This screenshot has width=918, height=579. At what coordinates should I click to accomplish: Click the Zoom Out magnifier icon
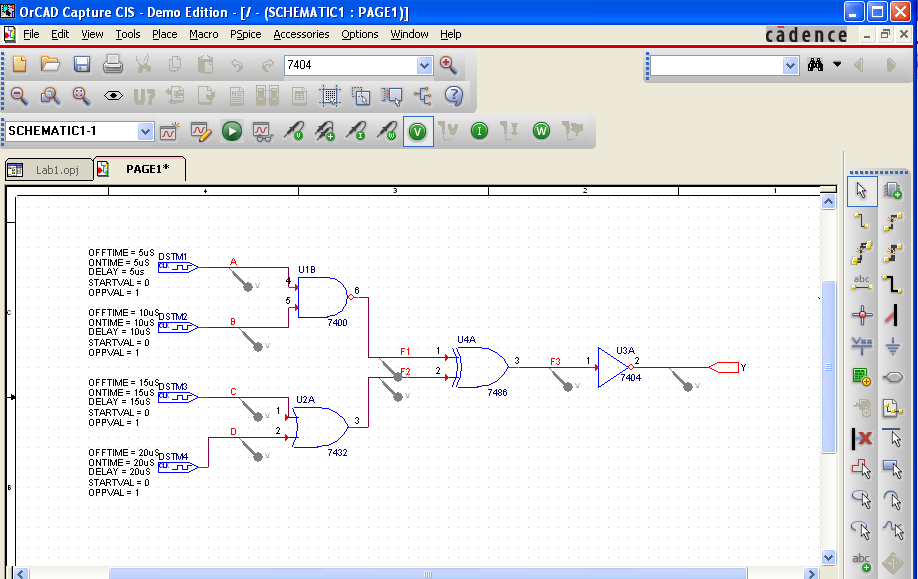pos(19,96)
